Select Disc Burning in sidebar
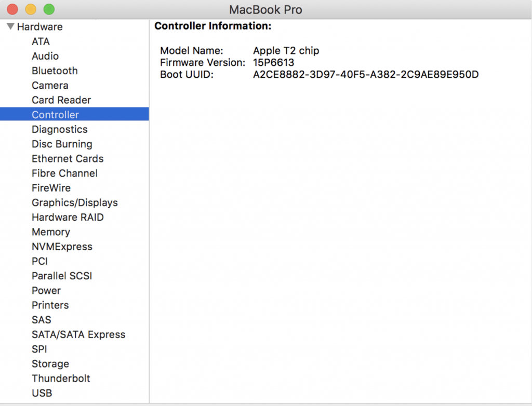Screen dimensions: 532x406 point(62,144)
